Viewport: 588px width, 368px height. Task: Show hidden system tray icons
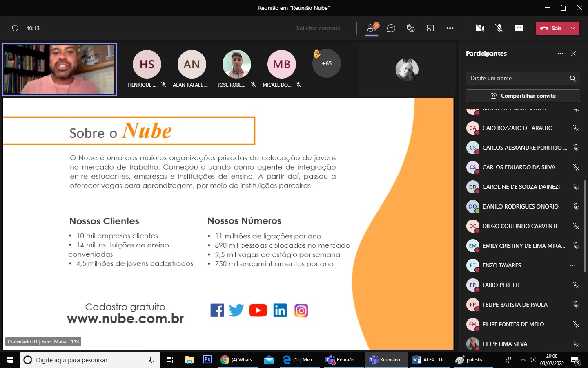pyautogui.click(x=523, y=360)
